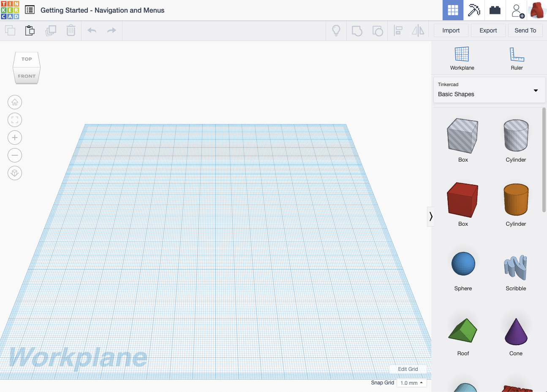Screen dimensions: 547x392
Task: Click the TOP face of view cube
Action: pos(27,59)
